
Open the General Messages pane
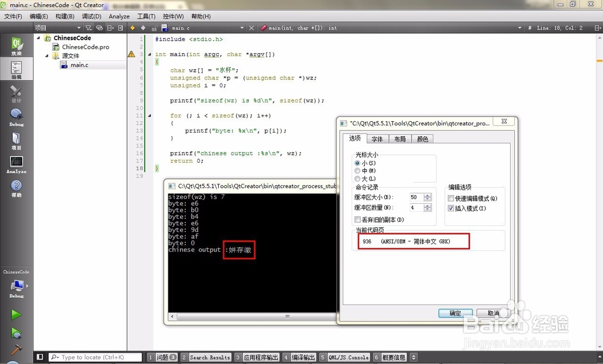tap(390, 357)
